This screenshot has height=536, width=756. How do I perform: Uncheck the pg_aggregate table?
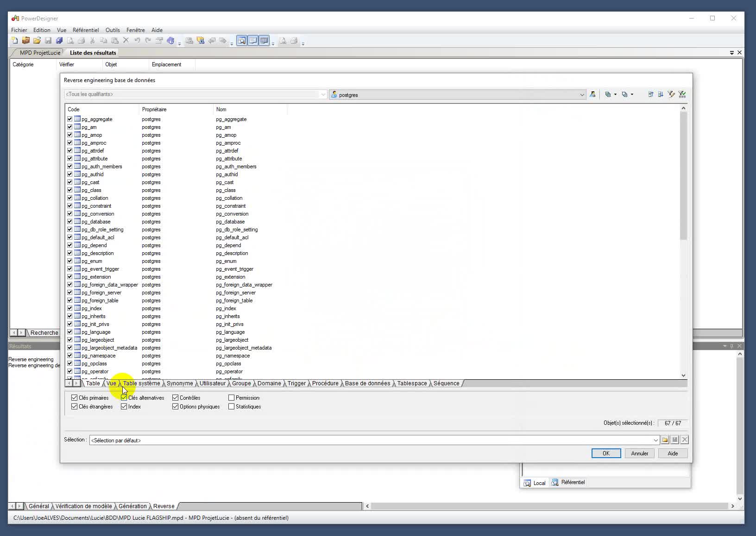click(x=69, y=119)
